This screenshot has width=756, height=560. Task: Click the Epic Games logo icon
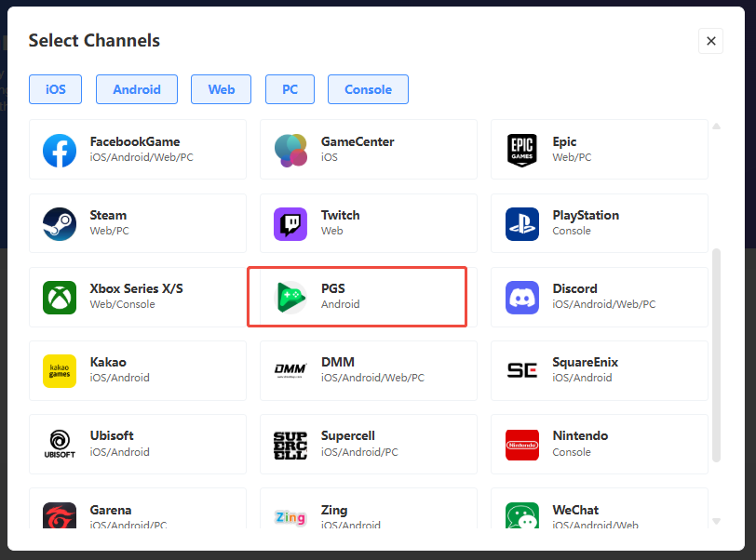pyautogui.click(x=522, y=151)
